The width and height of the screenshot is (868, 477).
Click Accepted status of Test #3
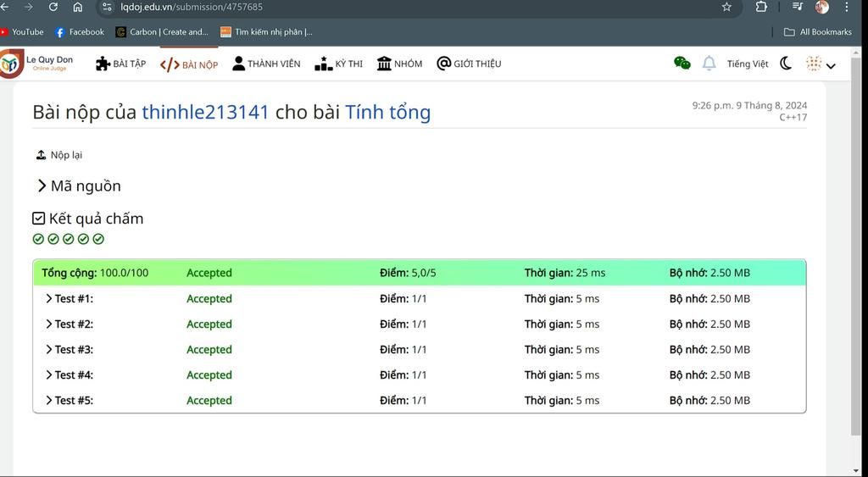(209, 350)
